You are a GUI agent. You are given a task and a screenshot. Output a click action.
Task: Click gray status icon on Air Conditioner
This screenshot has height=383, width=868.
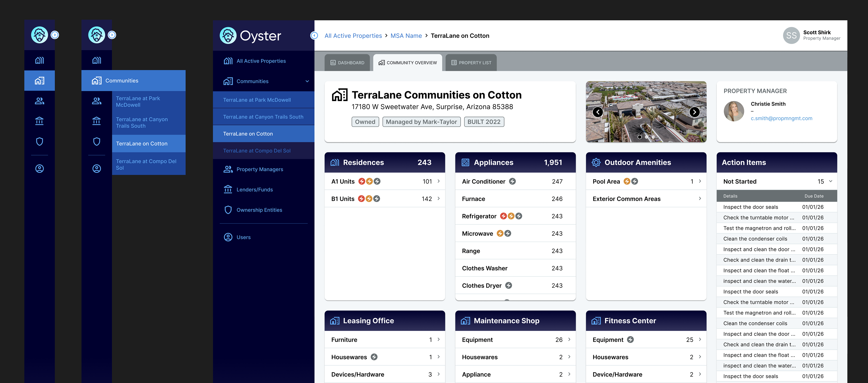point(512,181)
